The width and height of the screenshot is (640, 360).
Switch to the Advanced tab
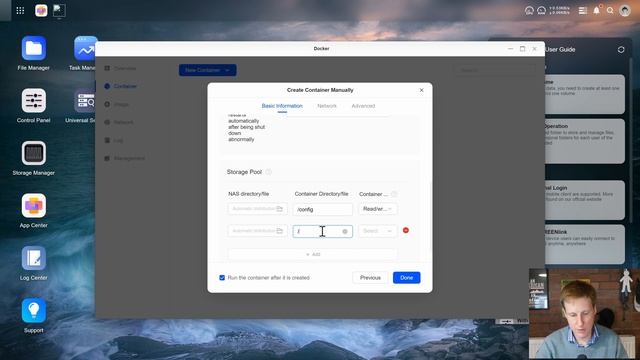click(x=363, y=106)
